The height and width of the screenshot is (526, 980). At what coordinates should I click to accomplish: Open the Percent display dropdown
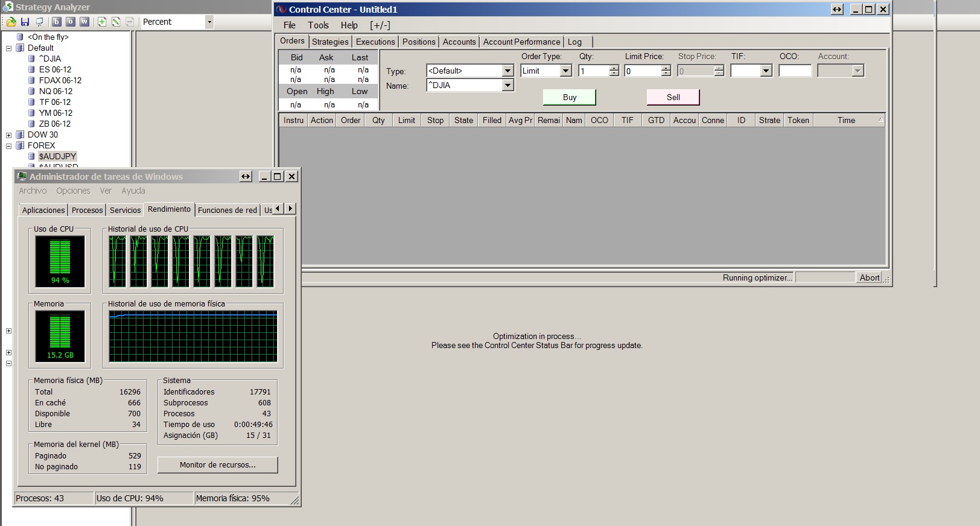tap(209, 22)
